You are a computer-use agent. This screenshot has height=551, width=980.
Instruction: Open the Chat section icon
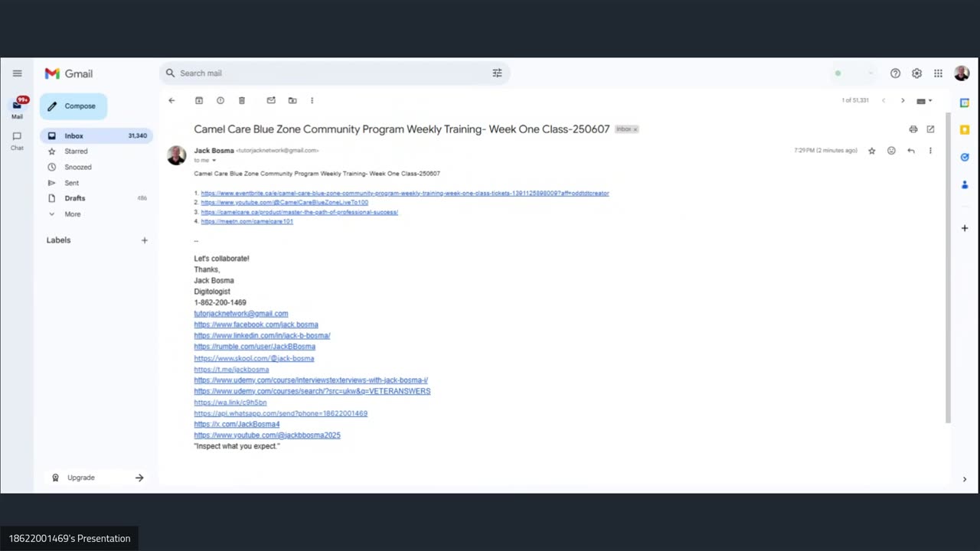point(17,140)
